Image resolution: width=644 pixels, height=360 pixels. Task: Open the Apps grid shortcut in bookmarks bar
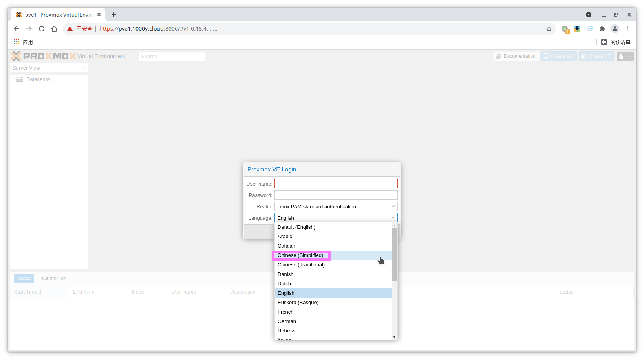pyautogui.click(x=16, y=42)
